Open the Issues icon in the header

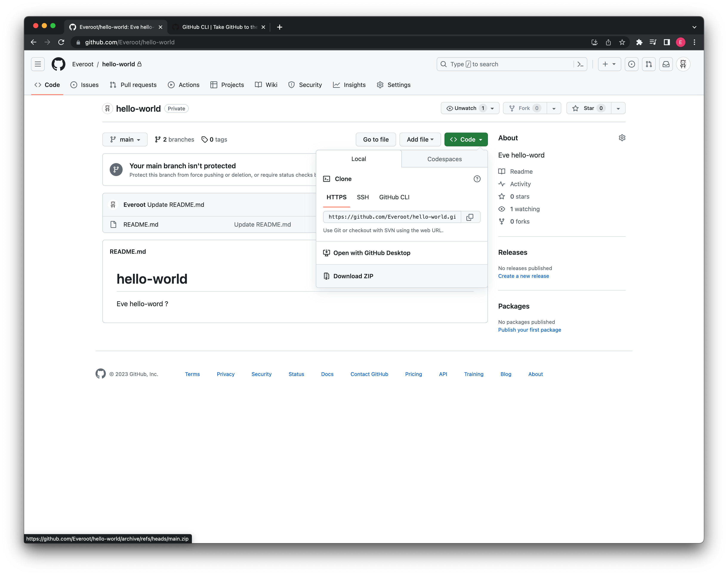pyautogui.click(x=631, y=64)
